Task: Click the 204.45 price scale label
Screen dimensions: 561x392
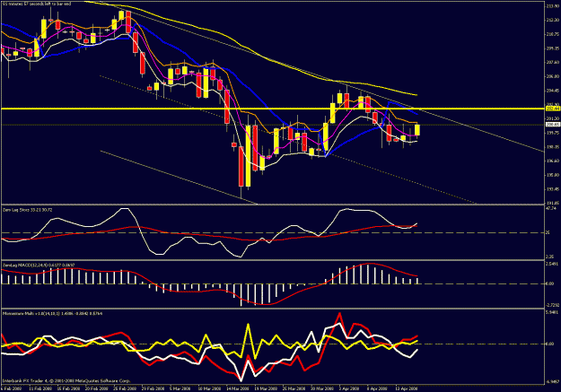Action: [x=553, y=91]
